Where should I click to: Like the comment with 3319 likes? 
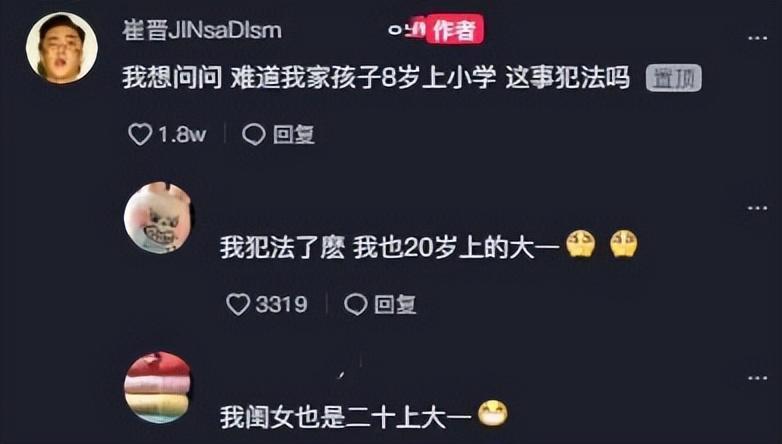(238, 304)
